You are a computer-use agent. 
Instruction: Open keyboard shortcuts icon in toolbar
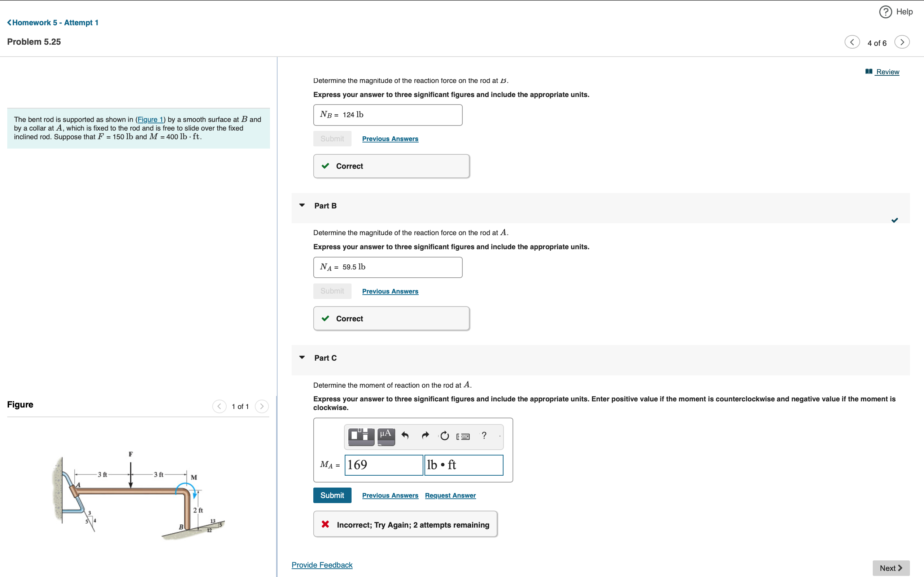coord(463,436)
